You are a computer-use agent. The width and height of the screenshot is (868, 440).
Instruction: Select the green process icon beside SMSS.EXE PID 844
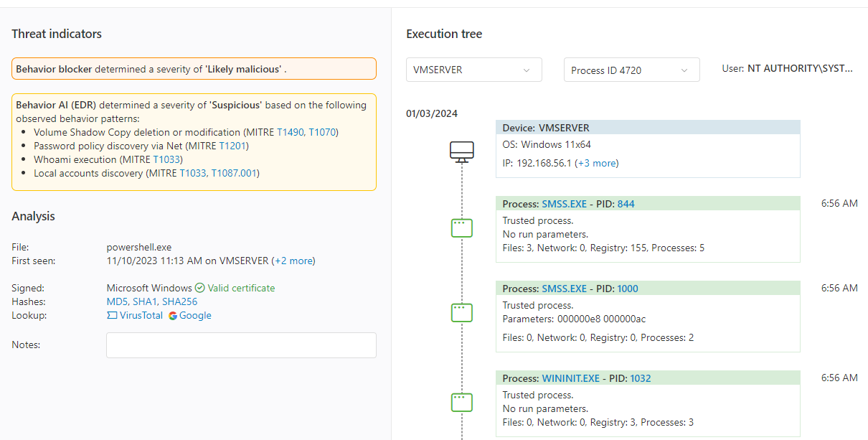461,228
